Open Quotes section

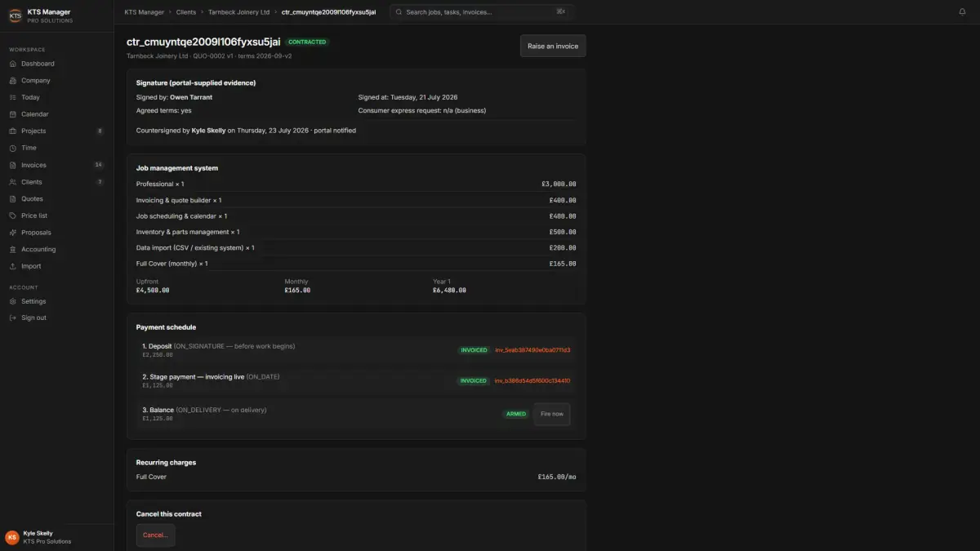(56, 198)
